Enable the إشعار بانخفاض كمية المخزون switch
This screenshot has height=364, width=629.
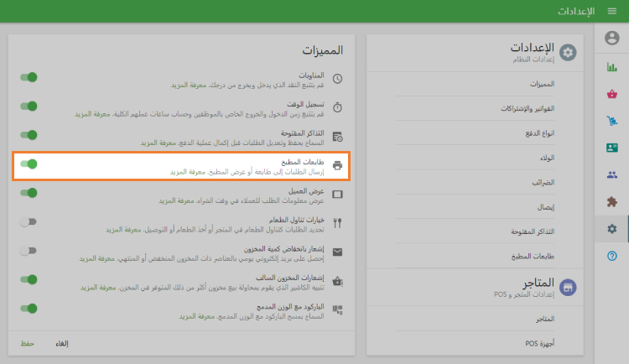tap(29, 251)
